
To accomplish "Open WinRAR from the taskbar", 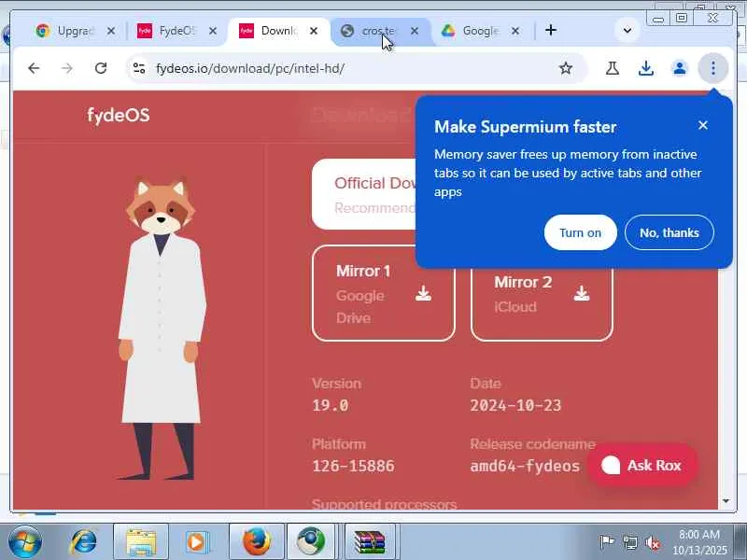I will [x=370, y=542].
